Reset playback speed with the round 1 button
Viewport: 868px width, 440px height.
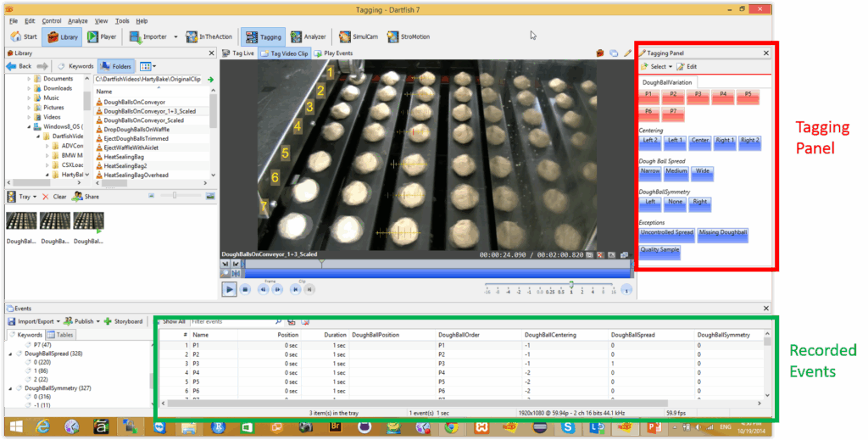pos(626,289)
